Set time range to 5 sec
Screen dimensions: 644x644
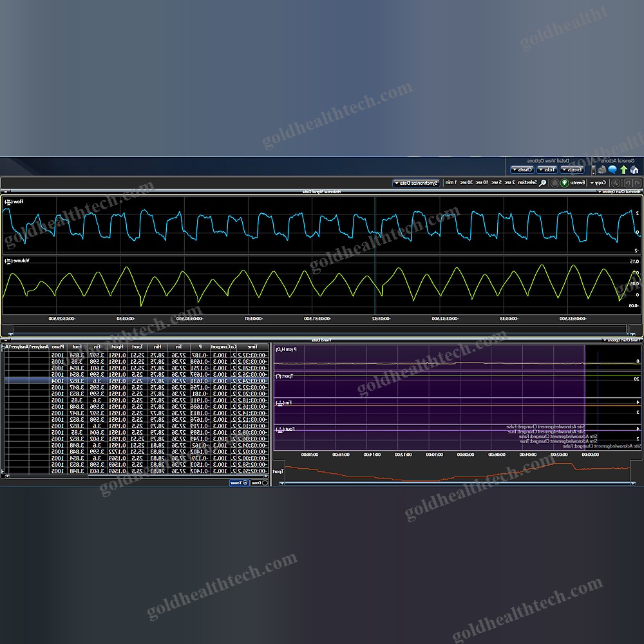tap(497, 182)
